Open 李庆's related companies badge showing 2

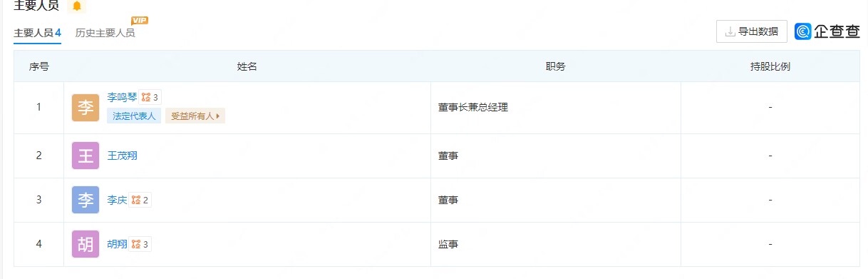click(x=140, y=201)
